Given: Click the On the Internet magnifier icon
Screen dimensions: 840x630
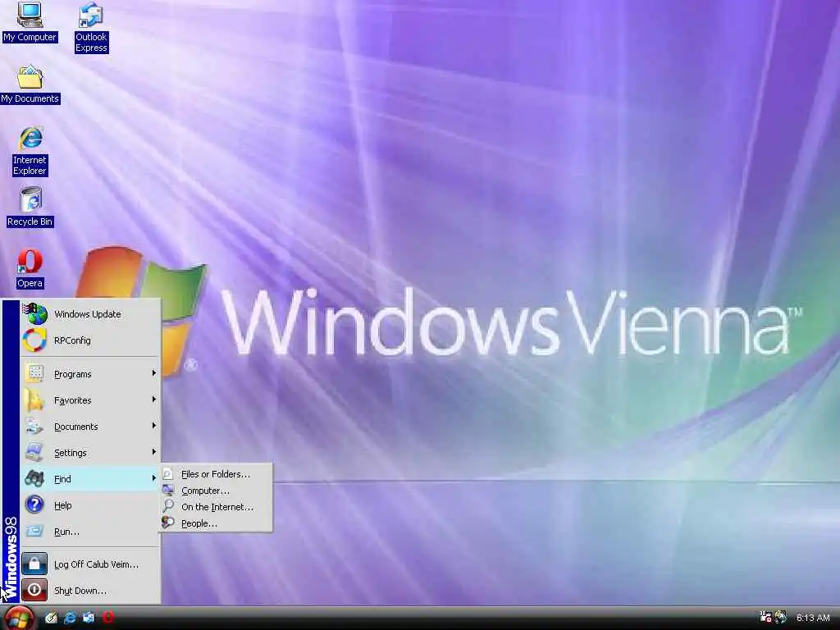Looking at the screenshot, I should click(x=168, y=505).
